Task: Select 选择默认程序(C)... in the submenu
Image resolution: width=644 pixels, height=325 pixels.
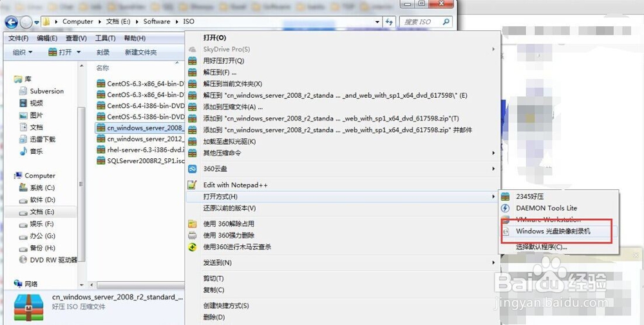Action: (x=542, y=247)
